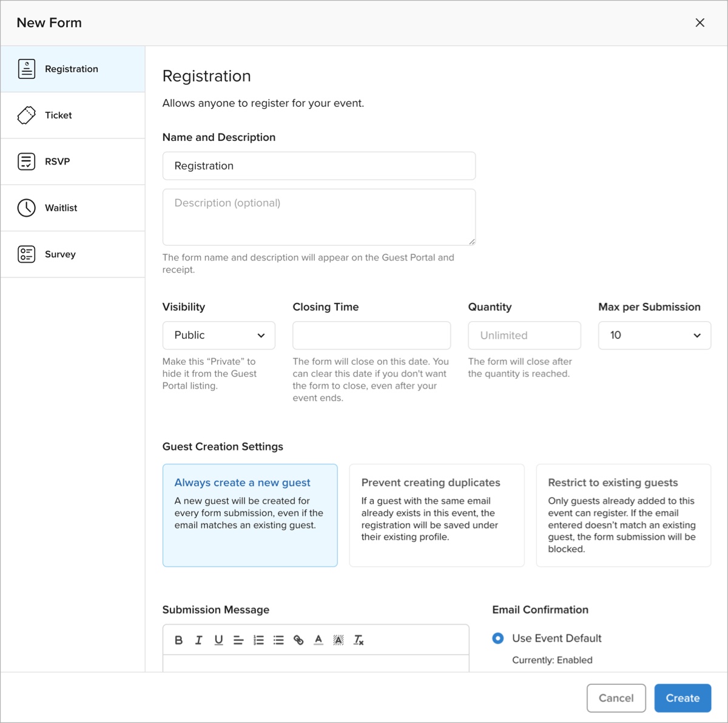The image size is (728, 723).
Task: Select the Ticket form type icon
Action: point(27,115)
